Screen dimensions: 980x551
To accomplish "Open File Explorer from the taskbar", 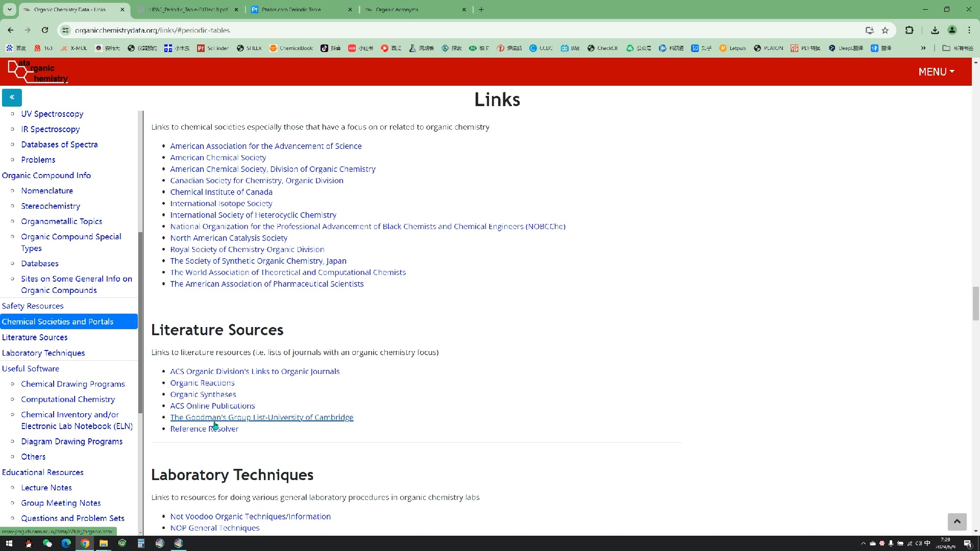I will click(104, 543).
